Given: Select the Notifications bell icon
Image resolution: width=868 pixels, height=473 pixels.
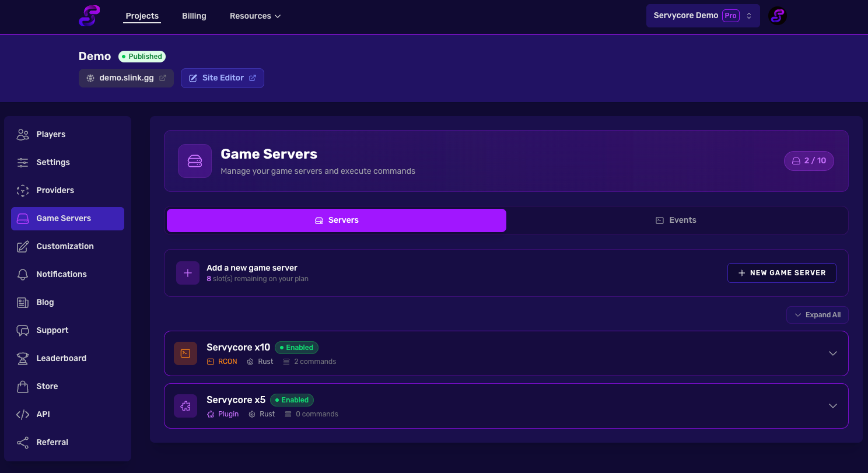Looking at the screenshot, I should (x=22, y=274).
